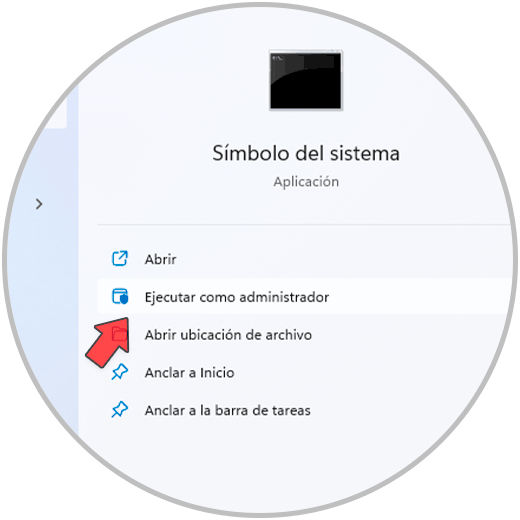
Task: Click the pin icon for barra de tareas
Action: tap(120, 410)
